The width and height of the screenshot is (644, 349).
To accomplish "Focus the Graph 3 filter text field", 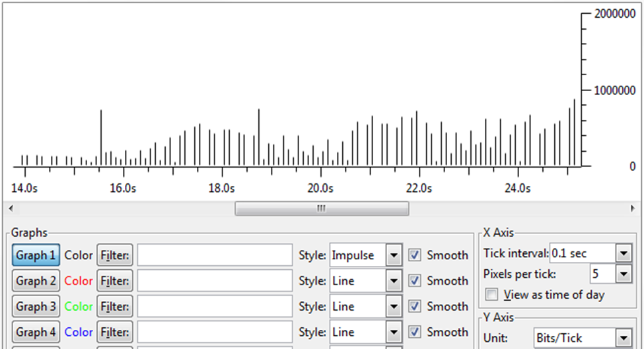I will (215, 306).
